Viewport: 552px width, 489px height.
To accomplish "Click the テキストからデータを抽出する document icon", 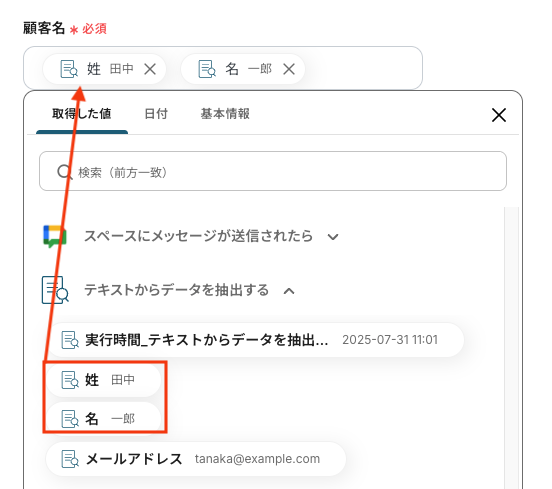I will [55, 290].
